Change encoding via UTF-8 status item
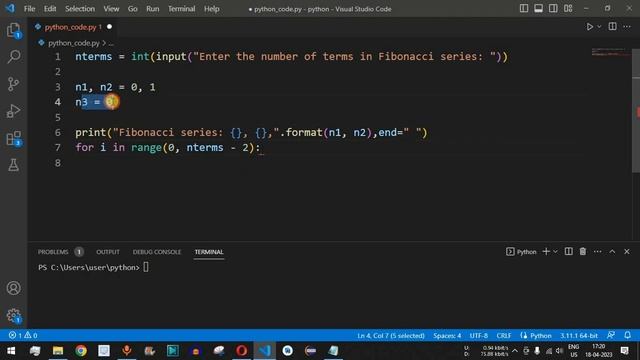The height and width of the screenshot is (360, 640). point(478,336)
